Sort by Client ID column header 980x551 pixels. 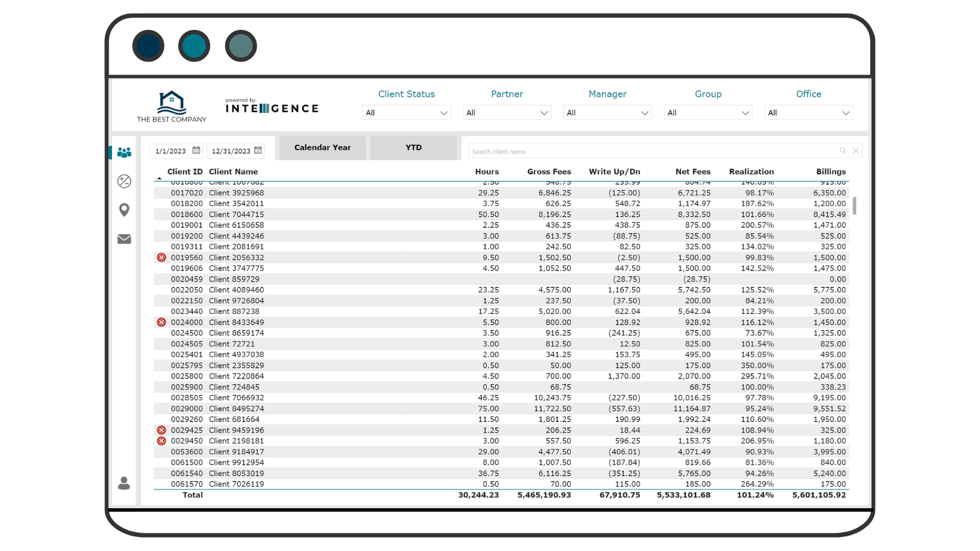[x=185, y=172]
